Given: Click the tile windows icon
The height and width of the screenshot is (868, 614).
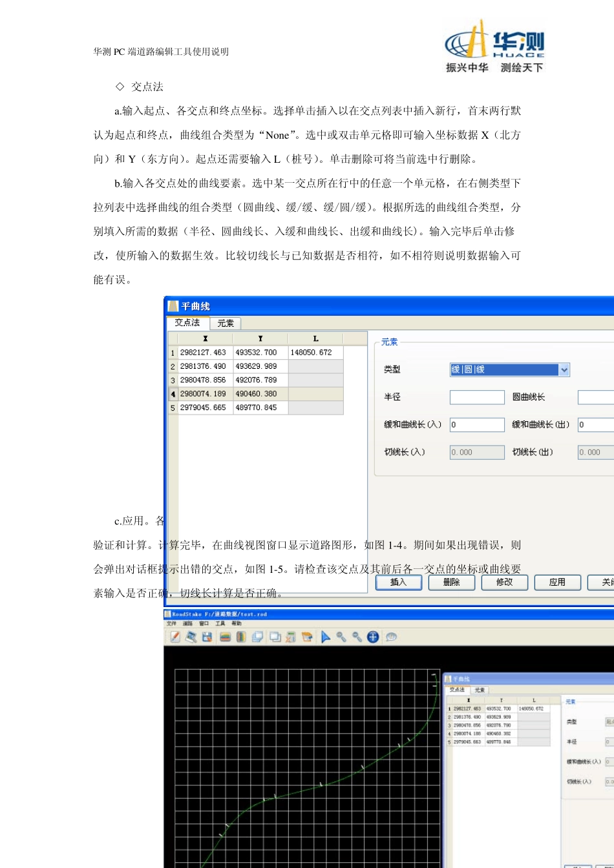Looking at the screenshot, I should pyautogui.click(x=275, y=637).
